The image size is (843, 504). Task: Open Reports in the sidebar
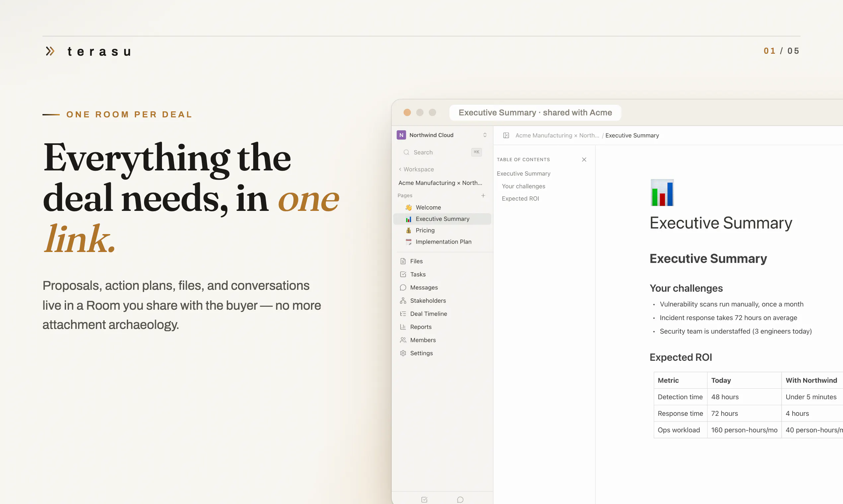[442, 327]
